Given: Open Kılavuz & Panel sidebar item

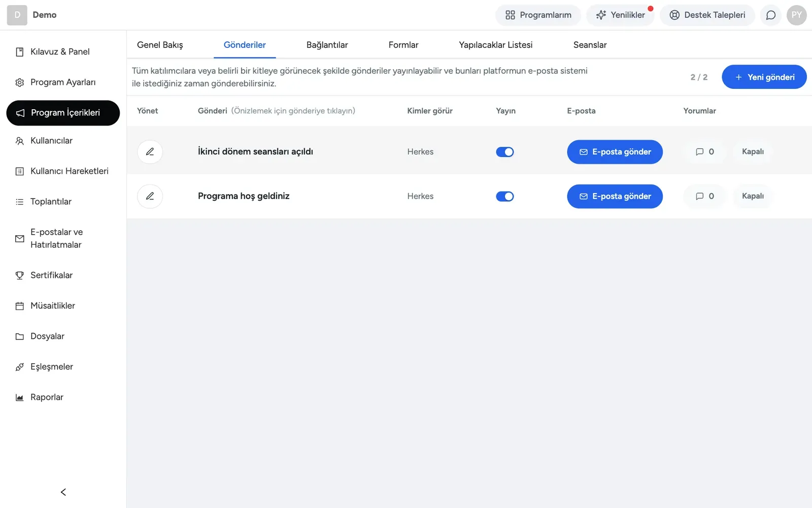Looking at the screenshot, I should tap(63, 52).
